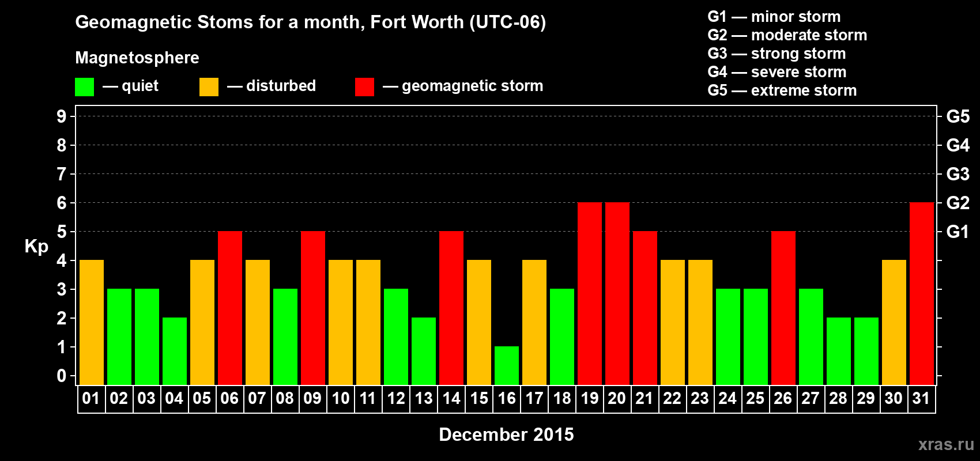
Task: Click the 'quiet' legend label
Action: tap(140, 86)
